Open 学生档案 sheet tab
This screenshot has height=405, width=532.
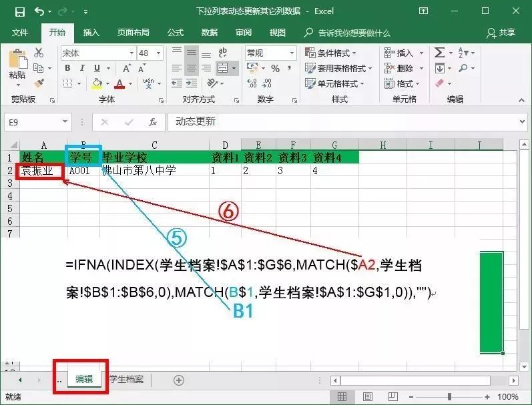point(126,379)
